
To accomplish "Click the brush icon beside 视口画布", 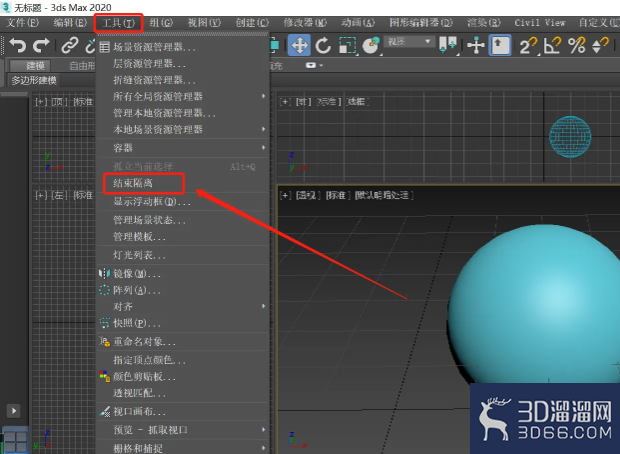I will pos(104,412).
